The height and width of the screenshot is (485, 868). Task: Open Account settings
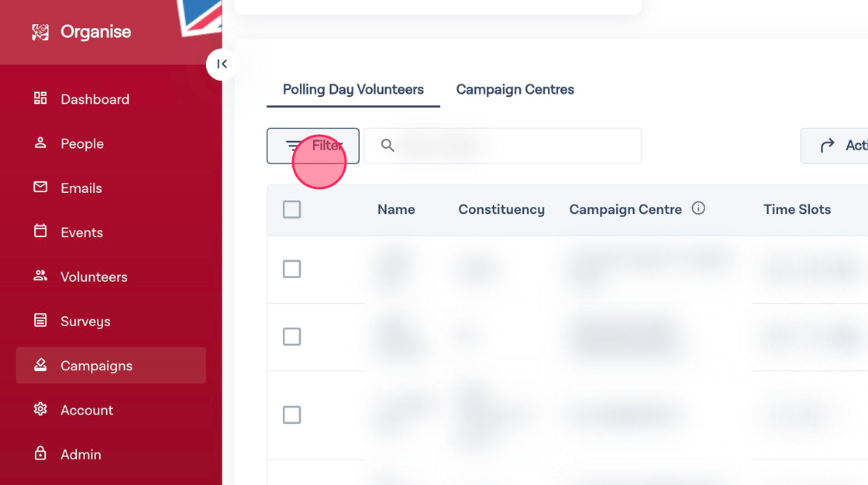(87, 410)
